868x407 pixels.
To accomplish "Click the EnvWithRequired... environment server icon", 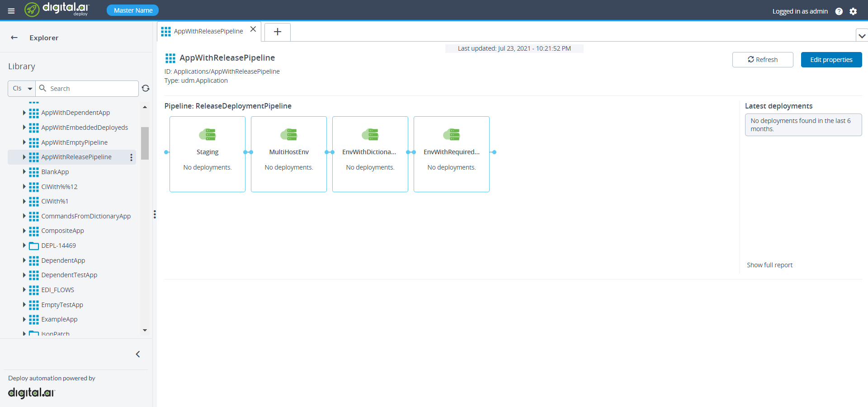I will click(452, 134).
